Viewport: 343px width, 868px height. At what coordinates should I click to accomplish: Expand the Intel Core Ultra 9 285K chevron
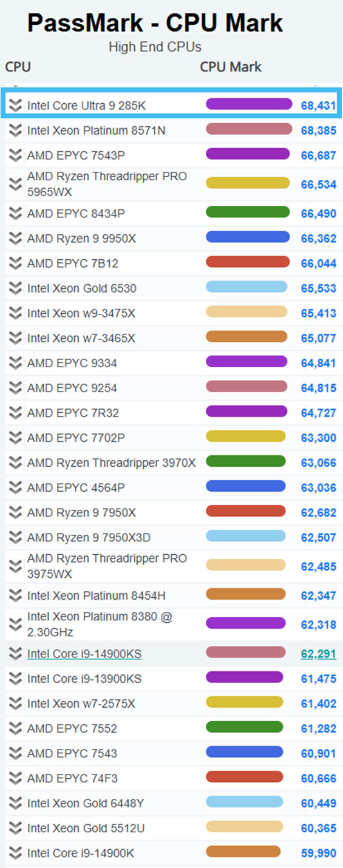[16, 106]
